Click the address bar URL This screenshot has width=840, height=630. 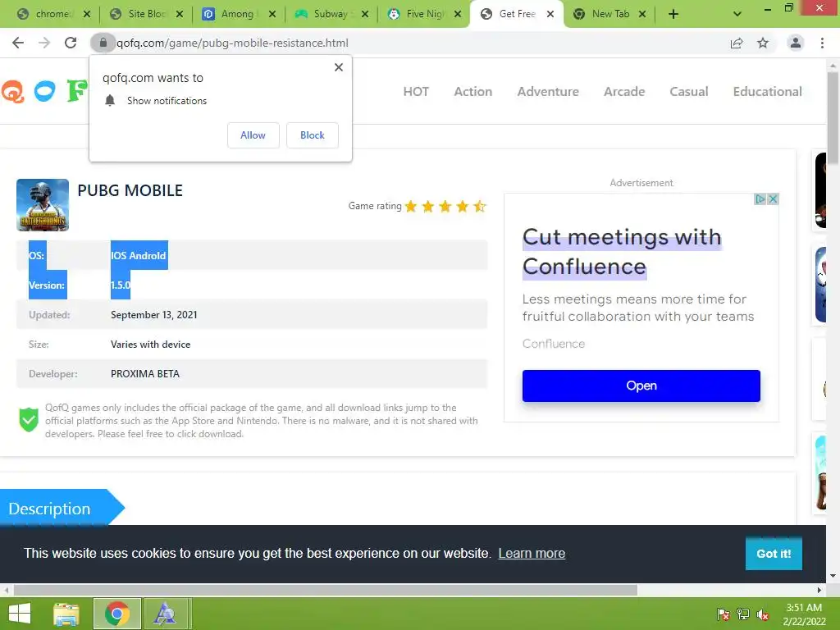click(232, 43)
